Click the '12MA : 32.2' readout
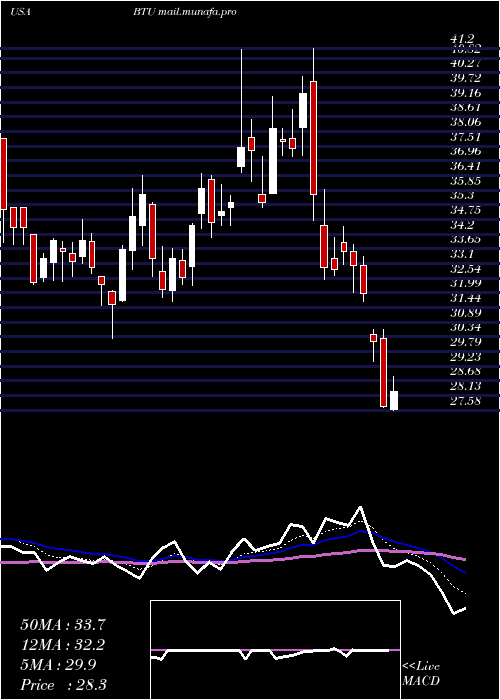This screenshot has width=500, height=700. point(63,645)
